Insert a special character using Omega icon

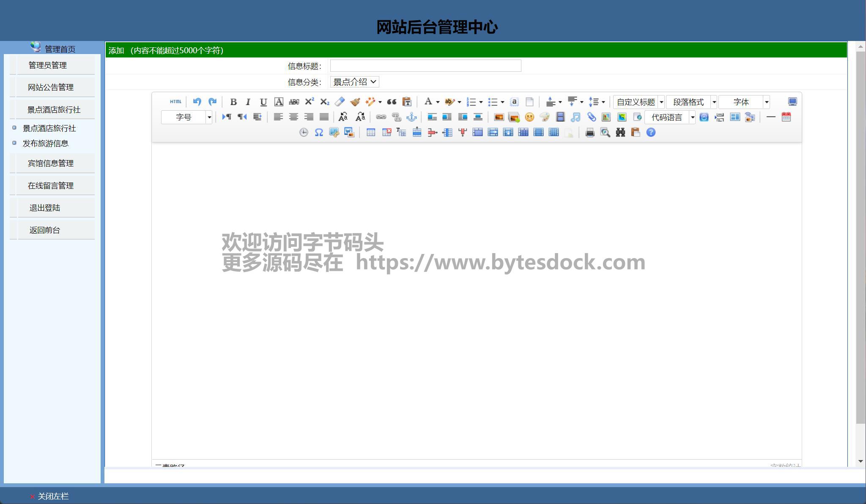(319, 133)
